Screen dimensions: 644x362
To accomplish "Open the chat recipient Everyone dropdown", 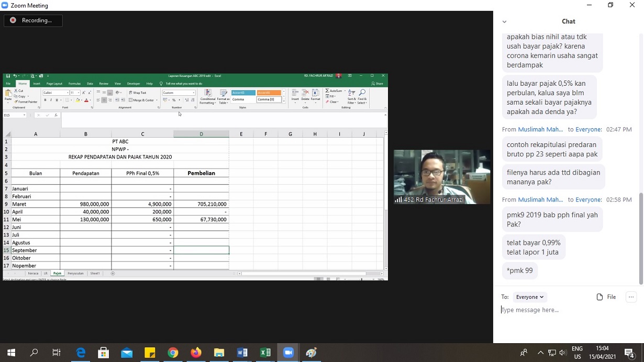I will click(530, 297).
